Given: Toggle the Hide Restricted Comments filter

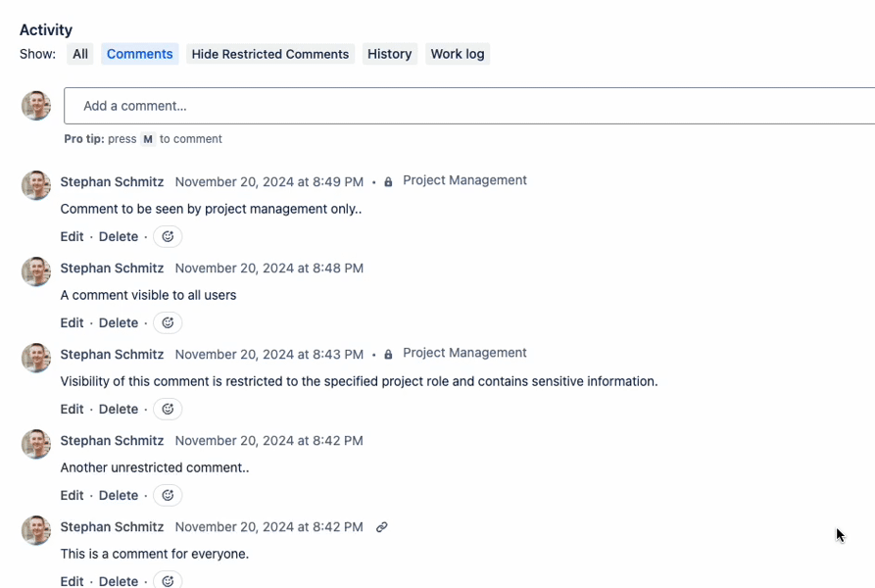Looking at the screenshot, I should (269, 54).
